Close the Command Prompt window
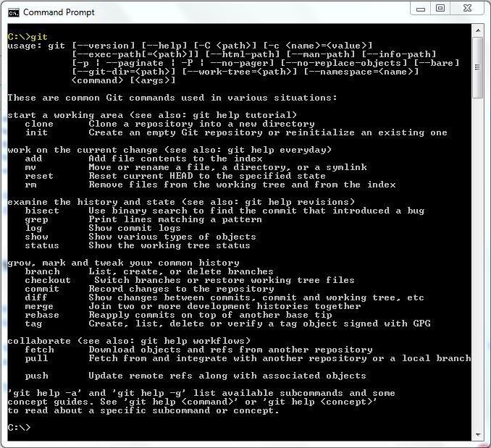 [x=467, y=9]
